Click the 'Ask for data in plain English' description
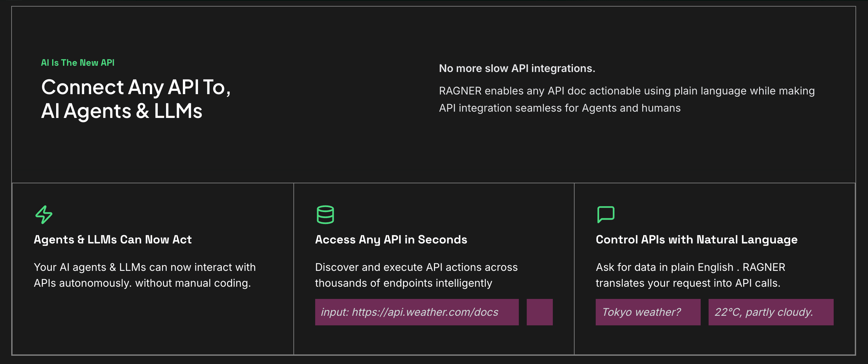 point(690,275)
